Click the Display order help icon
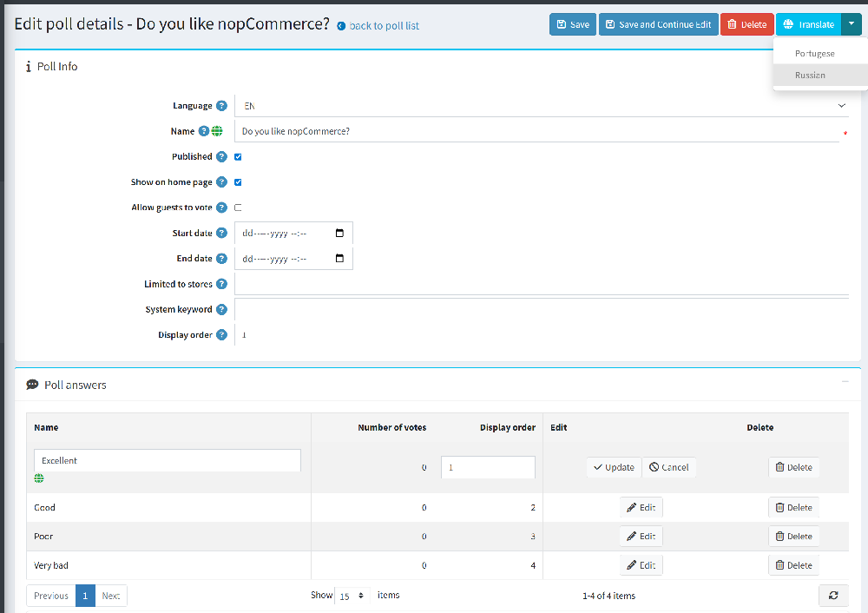The image size is (868, 613). (x=221, y=335)
